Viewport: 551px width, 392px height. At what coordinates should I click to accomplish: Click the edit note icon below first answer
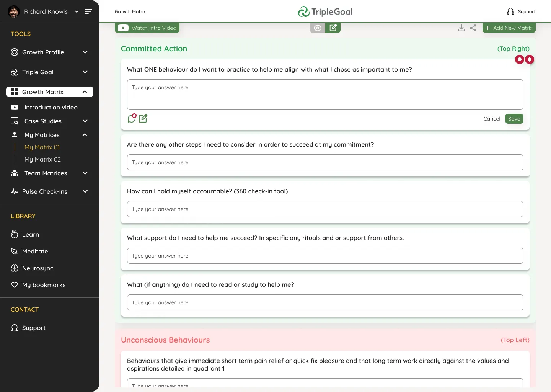coord(143,119)
